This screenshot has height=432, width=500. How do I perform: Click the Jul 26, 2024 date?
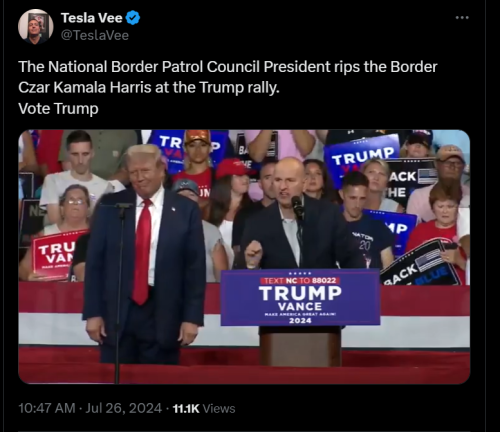pyautogui.click(x=124, y=408)
